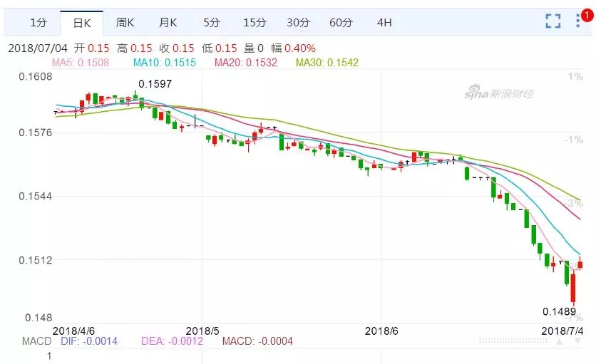Expand the MACD indicator panel label
Screen dimensions: 596x364
pyautogui.click(x=36, y=341)
